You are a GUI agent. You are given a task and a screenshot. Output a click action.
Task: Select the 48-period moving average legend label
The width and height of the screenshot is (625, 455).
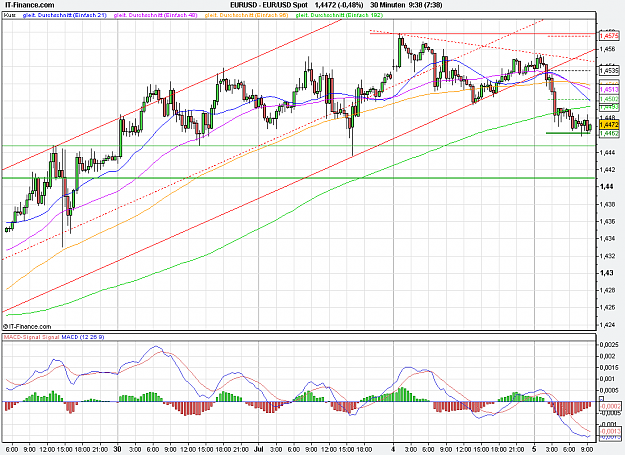coord(155,15)
